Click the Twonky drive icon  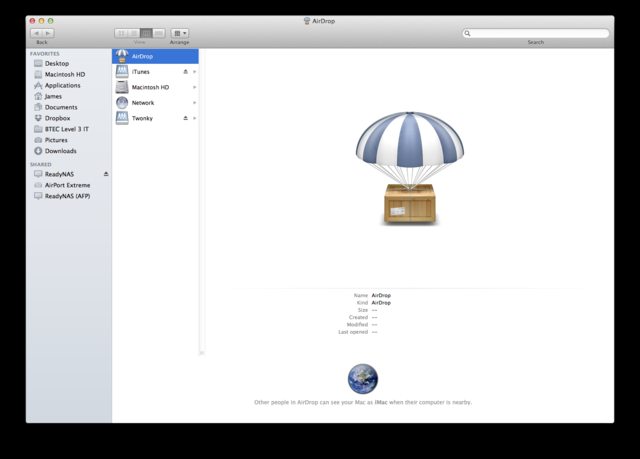[x=122, y=118]
